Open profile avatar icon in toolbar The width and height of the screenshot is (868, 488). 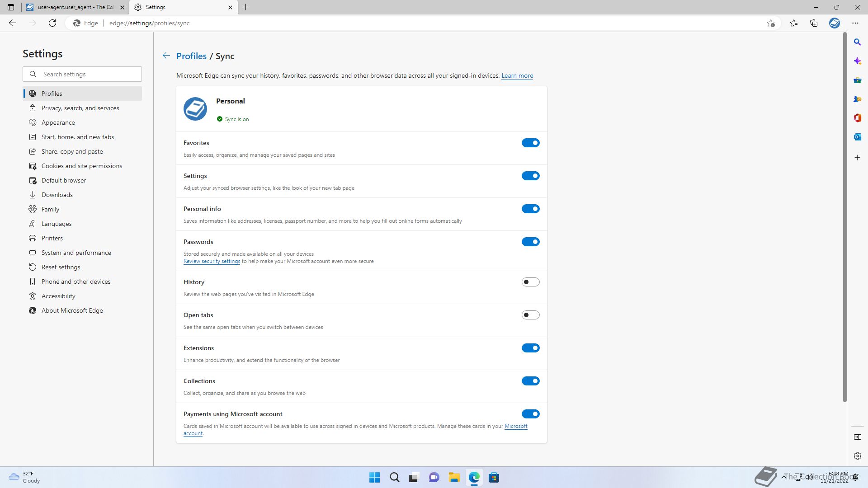click(835, 23)
